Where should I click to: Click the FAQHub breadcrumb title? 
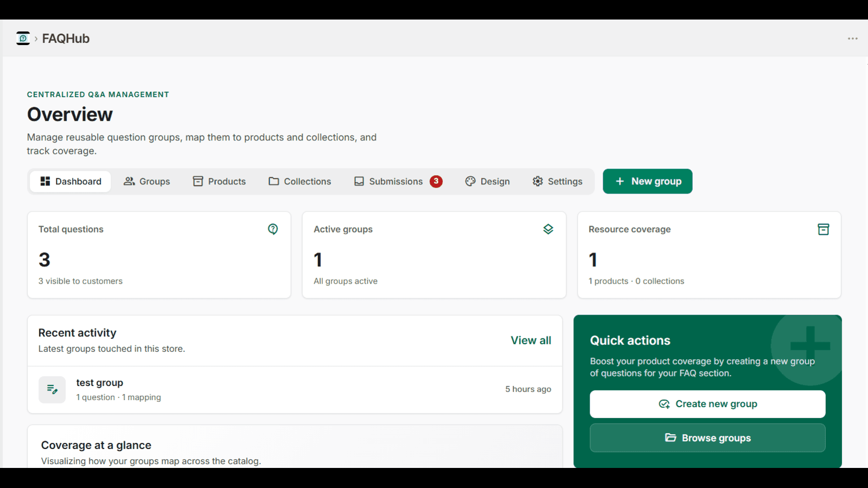click(66, 38)
